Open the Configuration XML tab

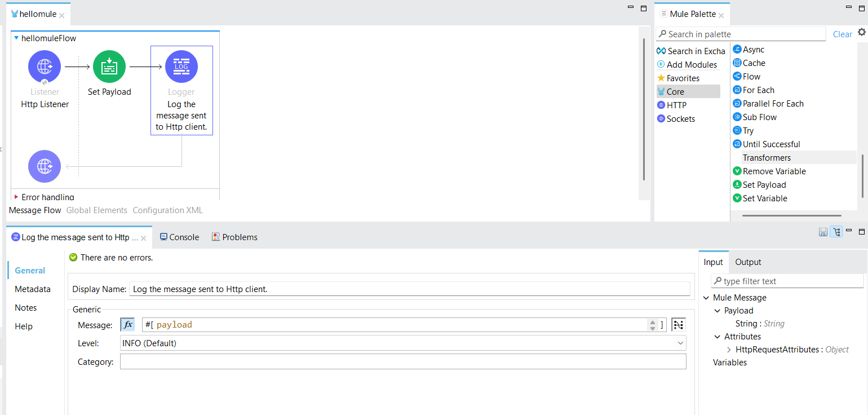(167, 210)
